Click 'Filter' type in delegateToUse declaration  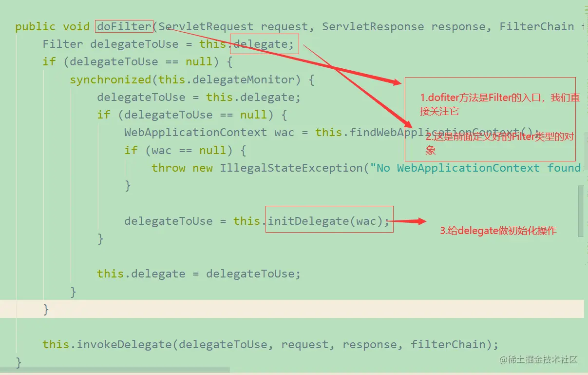pyautogui.click(x=63, y=44)
